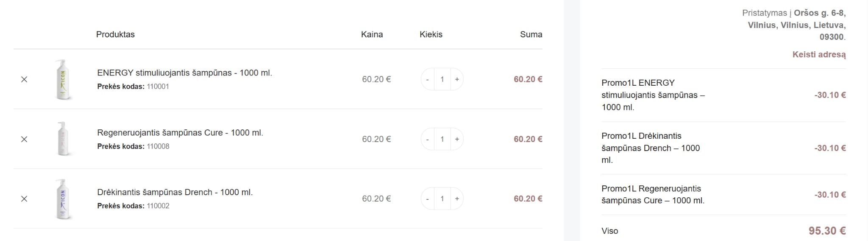The width and height of the screenshot is (868, 241).
Task: Open the ENERGY shampoo bottle thumbnail
Action: point(63,79)
